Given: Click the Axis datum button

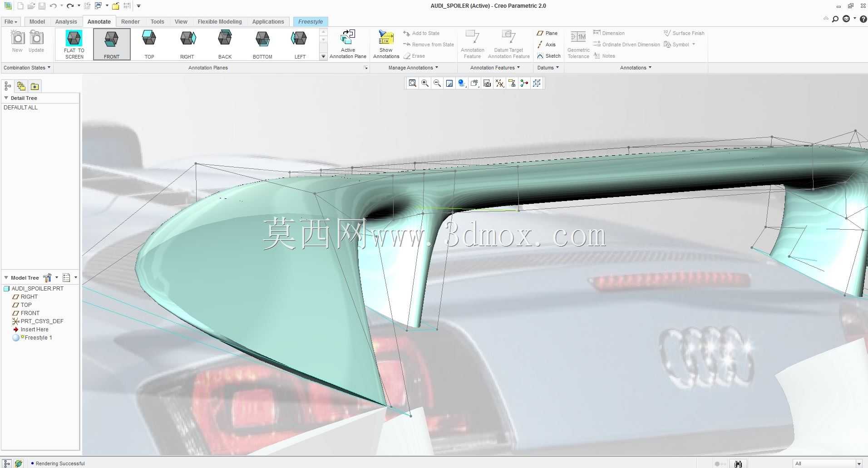Looking at the screenshot, I should pyautogui.click(x=546, y=44).
